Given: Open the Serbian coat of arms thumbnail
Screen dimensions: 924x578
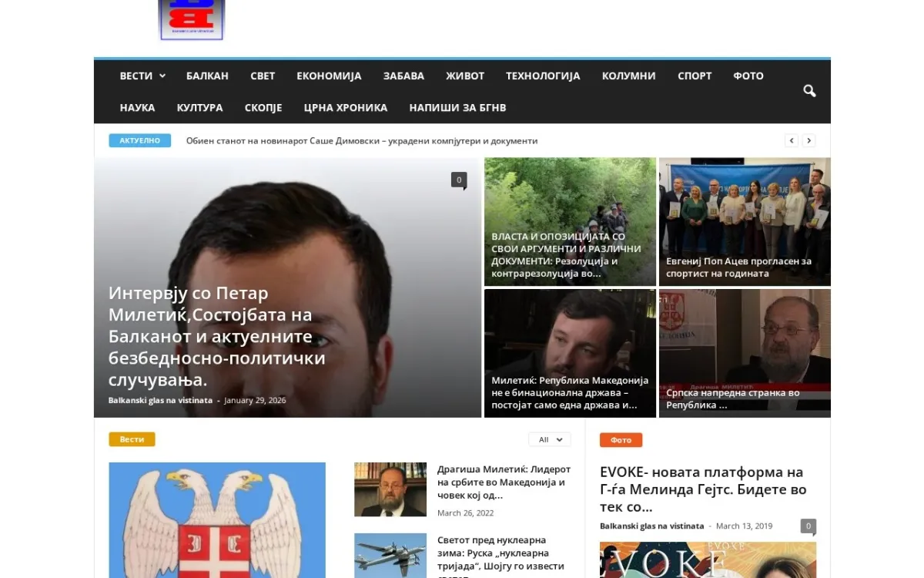Looking at the screenshot, I should point(217,520).
